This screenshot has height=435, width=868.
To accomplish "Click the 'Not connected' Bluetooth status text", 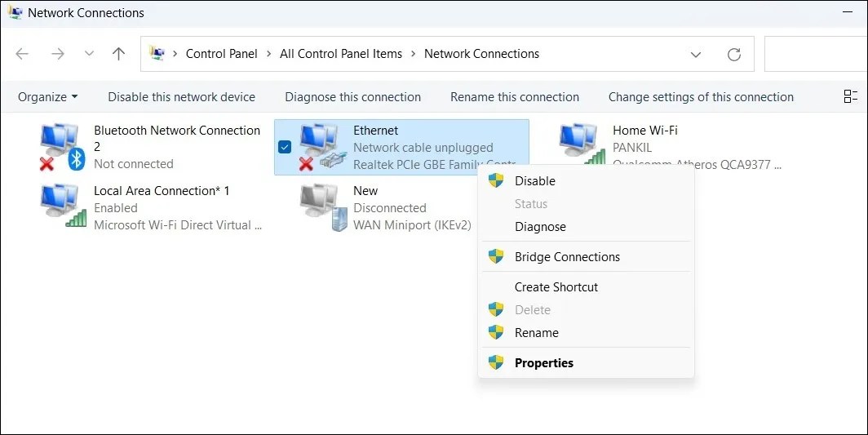I will tap(134, 164).
